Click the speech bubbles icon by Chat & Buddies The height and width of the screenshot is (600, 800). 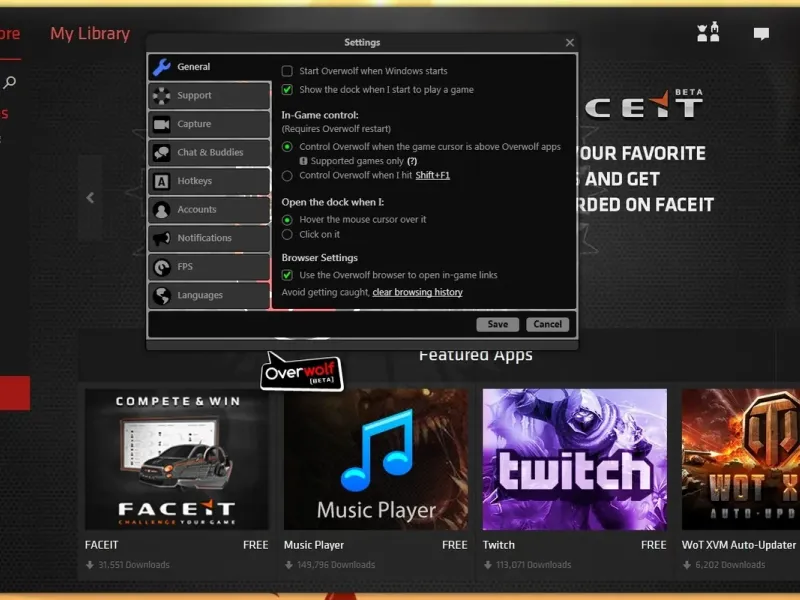(162, 153)
